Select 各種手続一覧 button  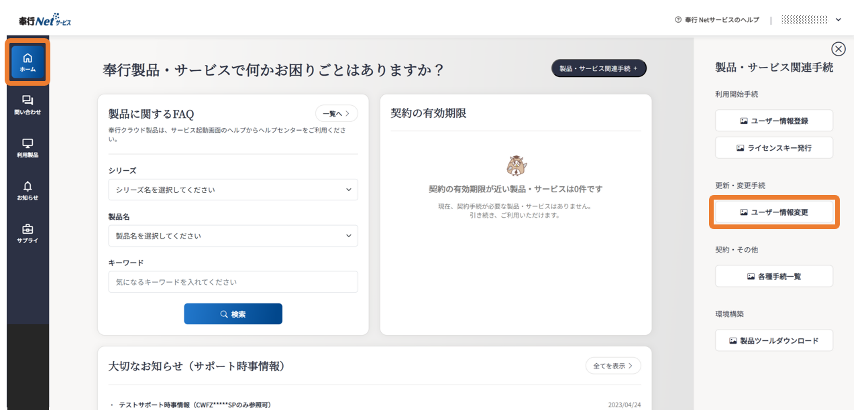774,276
